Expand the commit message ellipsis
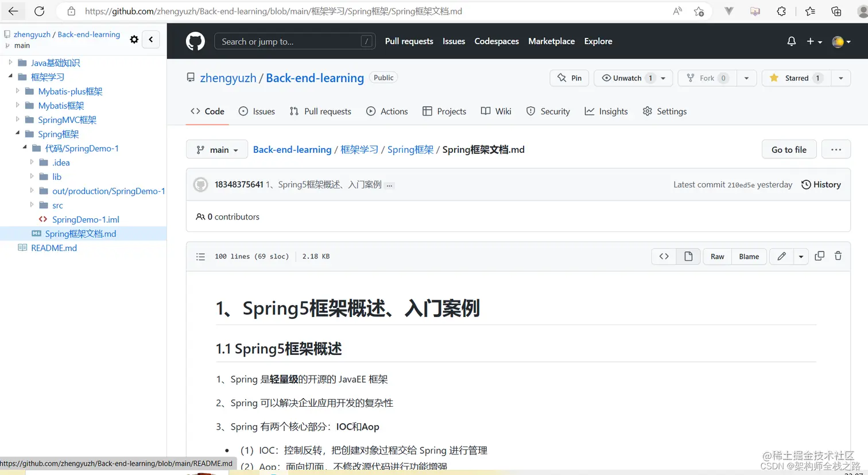This screenshot has height=475, width=868. [389, 185]
